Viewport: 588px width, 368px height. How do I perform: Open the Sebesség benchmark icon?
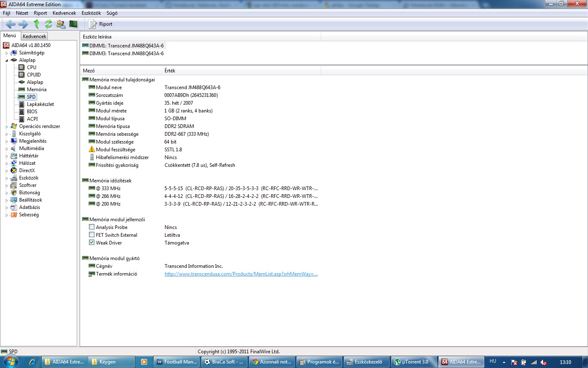14,215
